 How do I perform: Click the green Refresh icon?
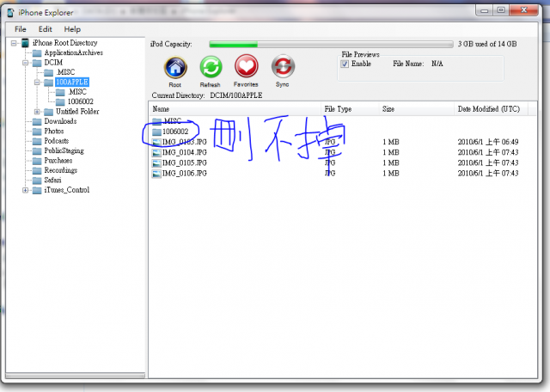[x=211, y=67]
